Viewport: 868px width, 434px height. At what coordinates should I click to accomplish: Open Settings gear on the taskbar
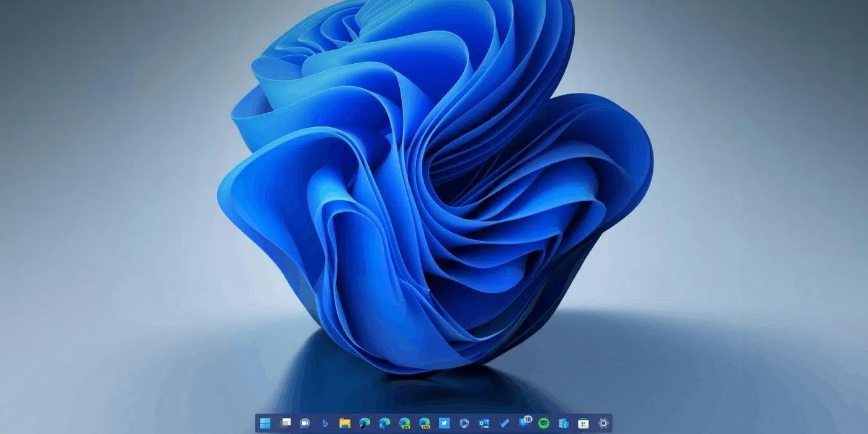pos(603,423)
